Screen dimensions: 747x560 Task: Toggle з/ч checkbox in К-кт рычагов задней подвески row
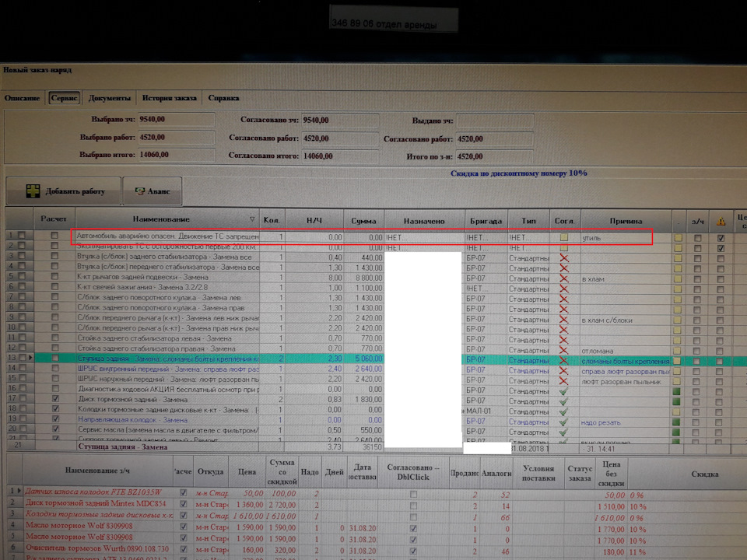point(697,278)
